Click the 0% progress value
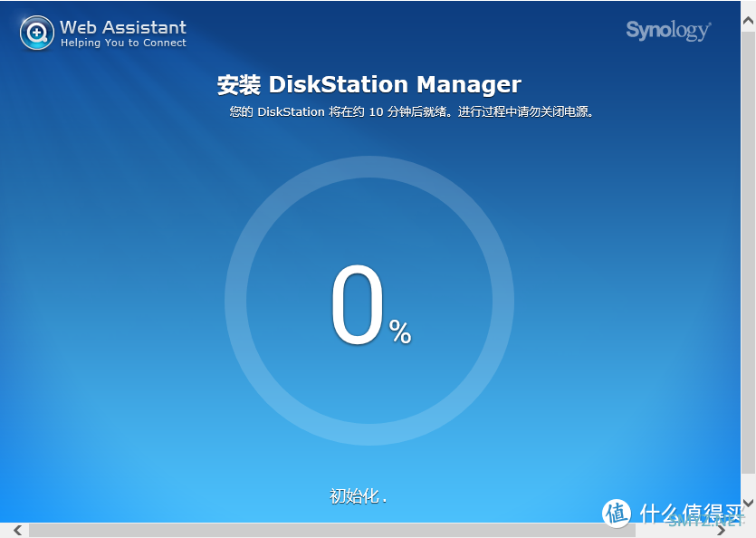 pos(371,305)
